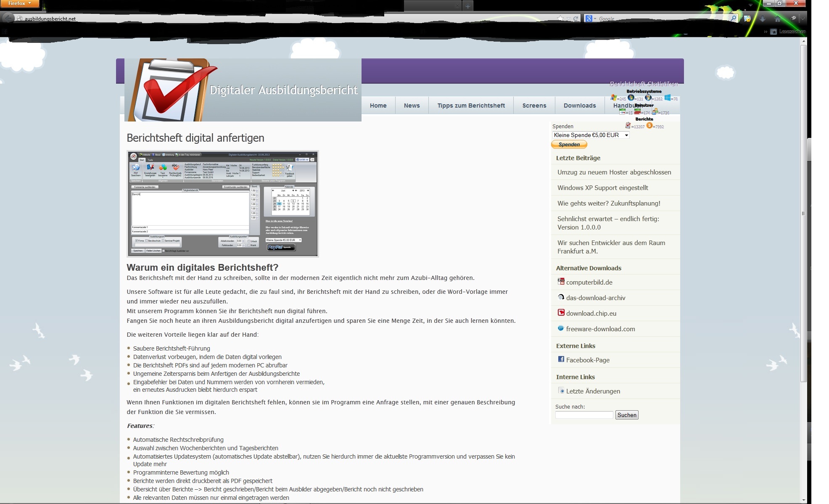The width and height of the screenshot is (829, 504).
Task: Click the program screenshot thumbnail image
Action: 222,204
